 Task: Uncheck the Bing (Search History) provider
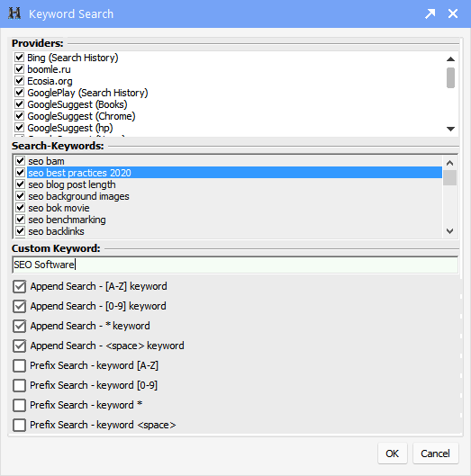click(x=20, y=57)
